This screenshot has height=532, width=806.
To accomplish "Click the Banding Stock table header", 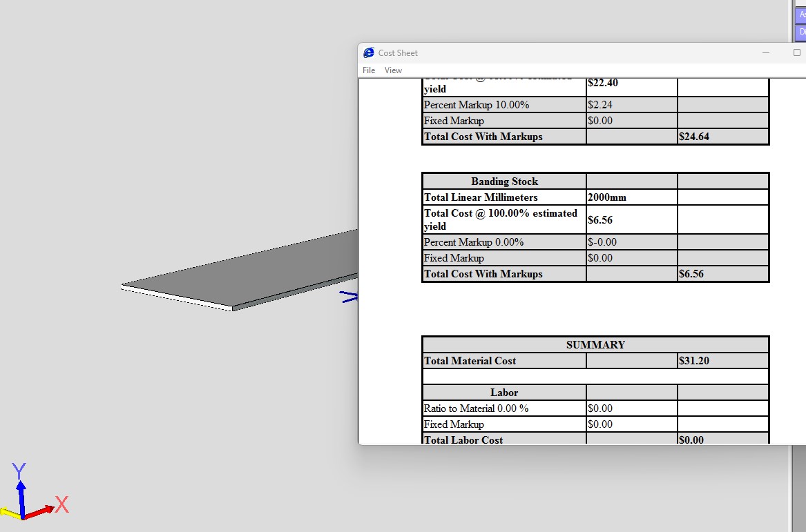I will [504, 181].
